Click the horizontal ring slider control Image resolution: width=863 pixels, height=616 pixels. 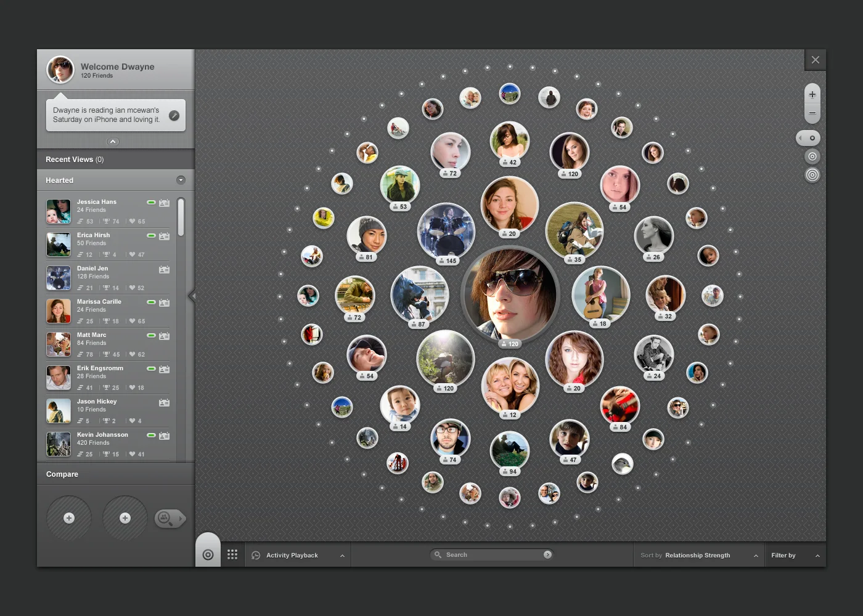tap(808, 138)
